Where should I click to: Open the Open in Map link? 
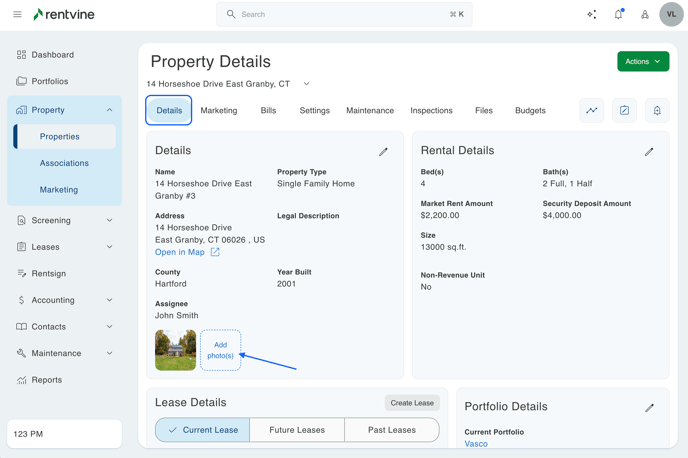coord(180,252)
